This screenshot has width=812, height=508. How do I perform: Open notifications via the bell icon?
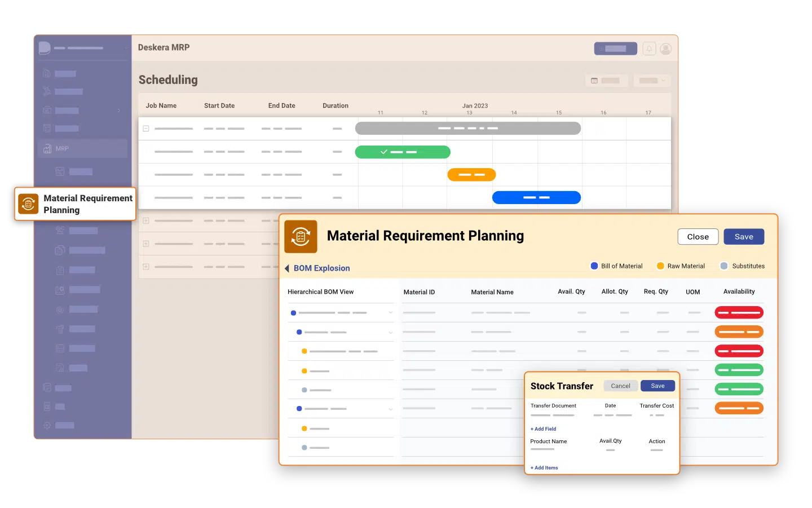point(650,48)
